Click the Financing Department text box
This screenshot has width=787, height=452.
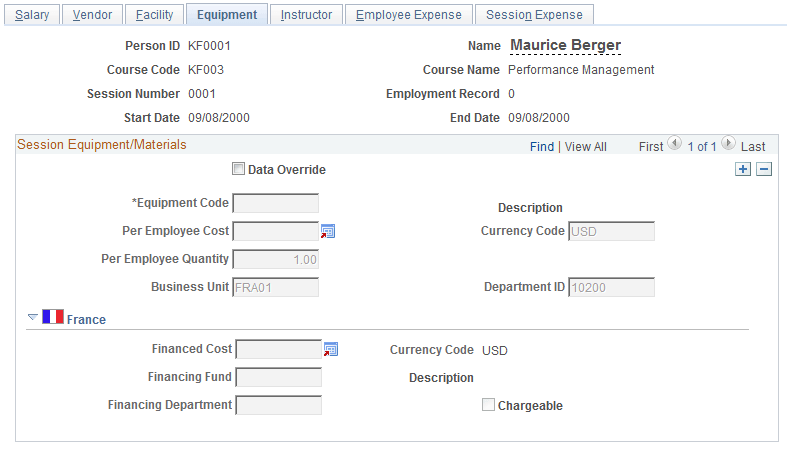click(x=278, y=405)
